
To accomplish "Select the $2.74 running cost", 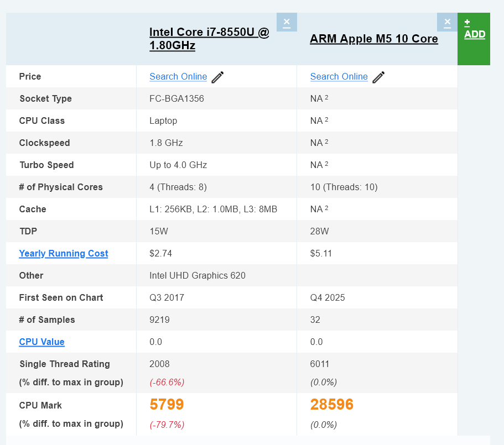I will [160, 253].
